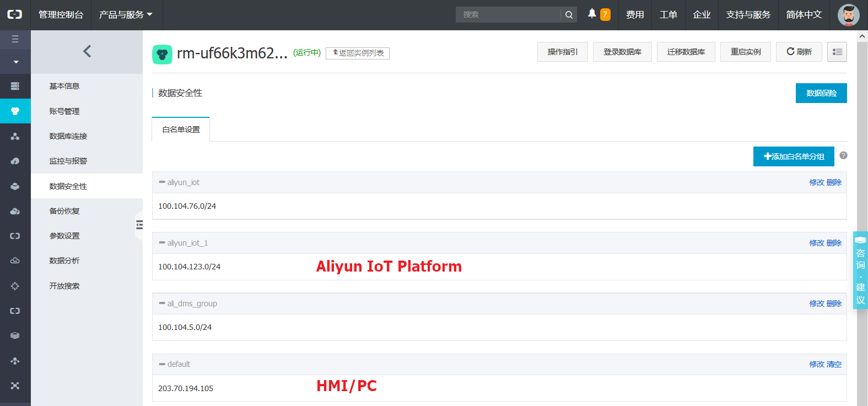Image resolution: width=868 pixels, height=406 pixels.
Task: Open the bracket icon below cloud settings icon
Action: pos(15,236)
